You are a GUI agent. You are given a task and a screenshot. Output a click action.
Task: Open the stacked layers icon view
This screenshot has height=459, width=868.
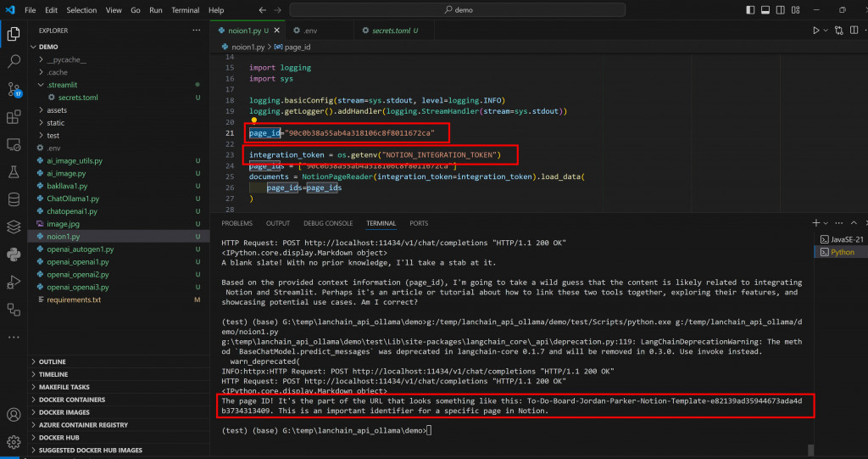pos(14,227)
